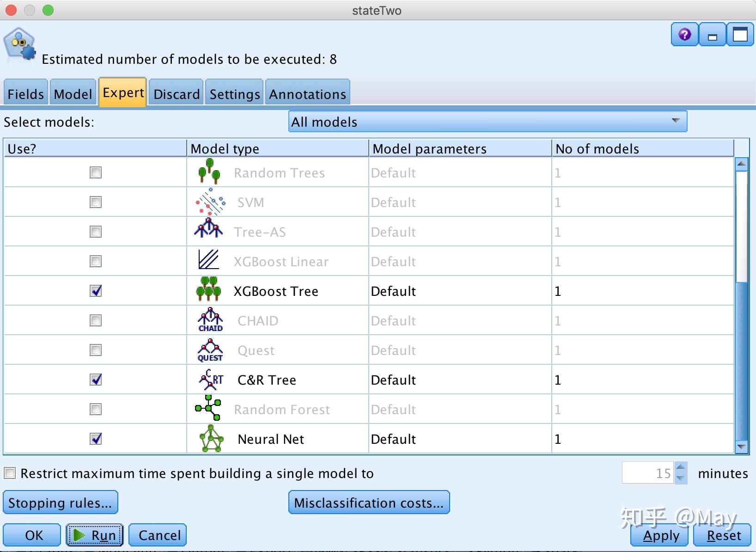The image size is (756, 552).
Task: Click the Stopping rules button
Action: [60, 502]
